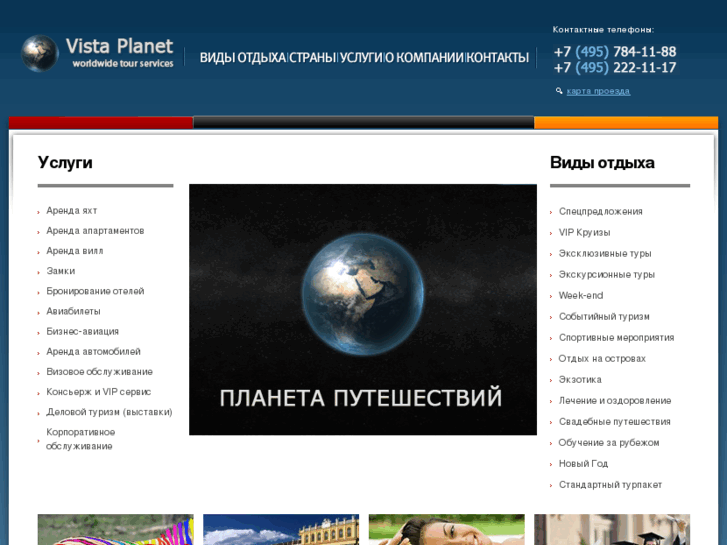Open the Консьерж и VIP сервис link
The image size is (727, 545).
tap(98, 392)
